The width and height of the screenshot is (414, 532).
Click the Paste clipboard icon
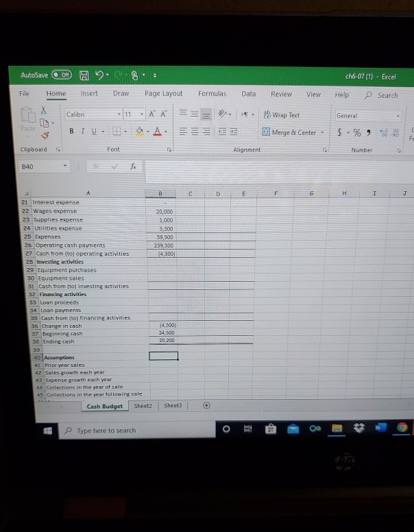[x=28, y=114]
